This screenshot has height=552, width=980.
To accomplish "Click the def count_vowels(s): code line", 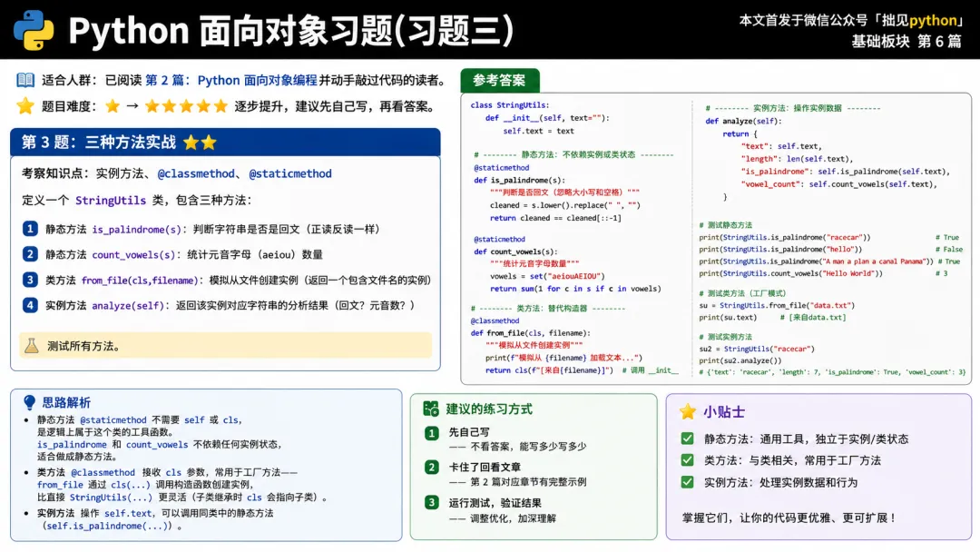I will point(515,251).
